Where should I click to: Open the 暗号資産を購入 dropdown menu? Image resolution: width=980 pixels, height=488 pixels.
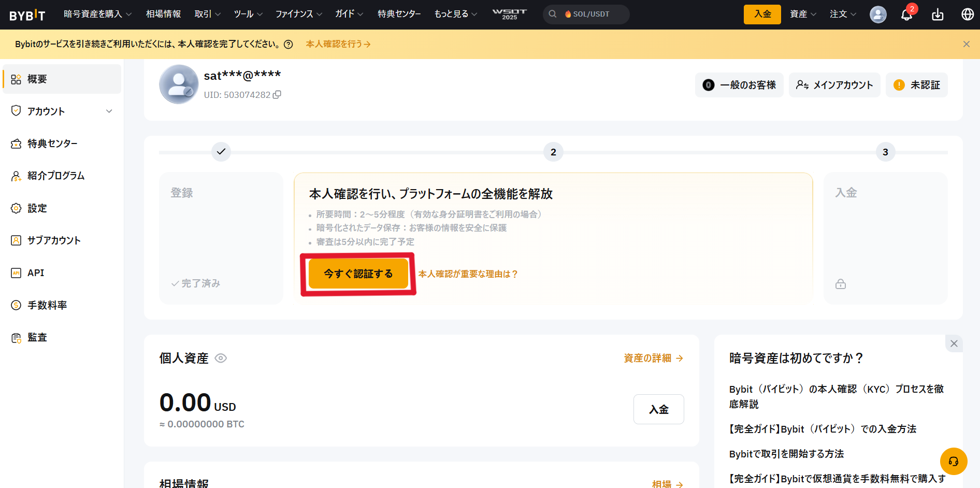tap(97, 14)
